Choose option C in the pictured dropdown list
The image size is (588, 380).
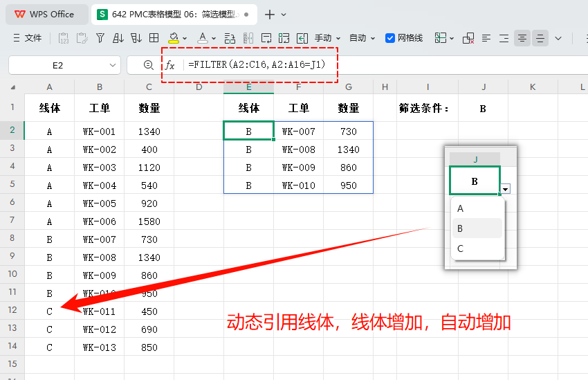477,248
